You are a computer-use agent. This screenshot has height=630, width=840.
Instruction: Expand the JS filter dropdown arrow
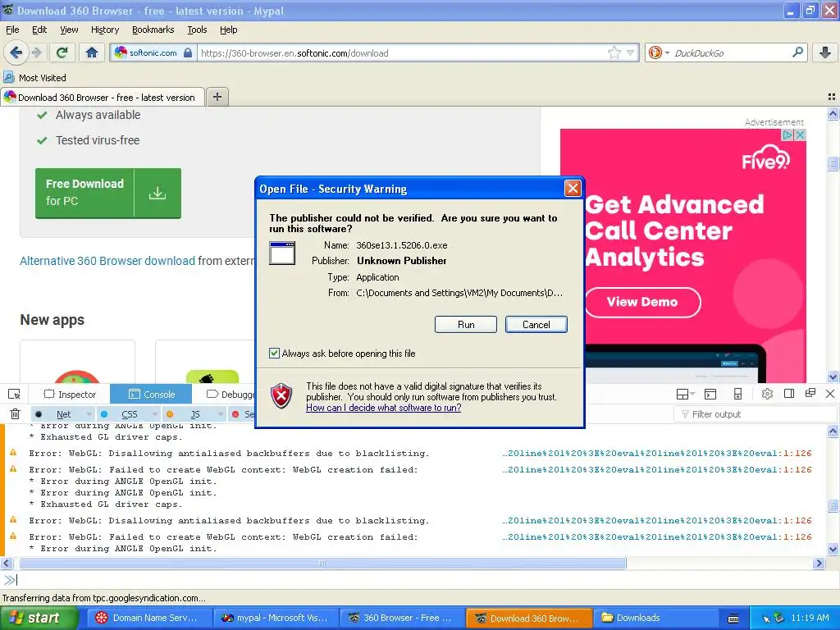(220, 414)
